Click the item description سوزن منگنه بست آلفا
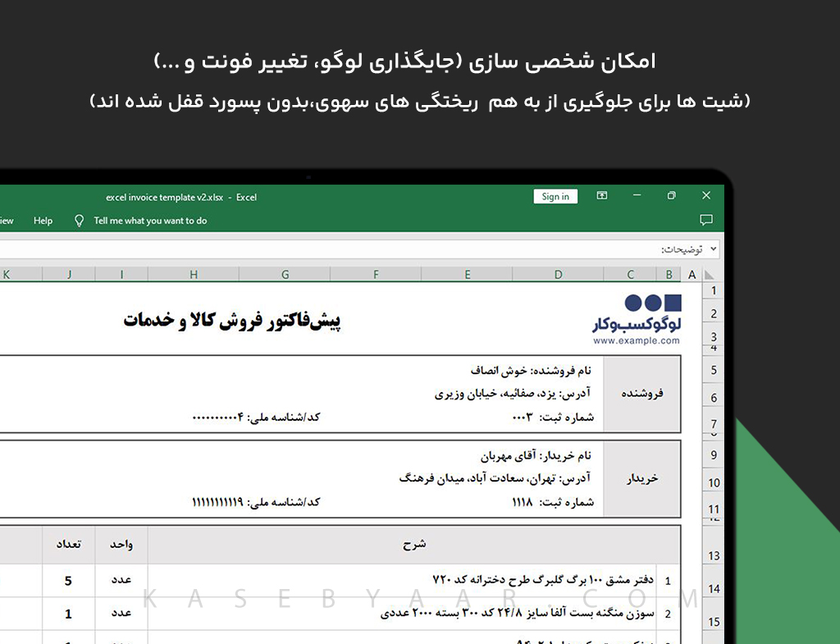This screenshot has width=840, height=644. tap(517, 613)
